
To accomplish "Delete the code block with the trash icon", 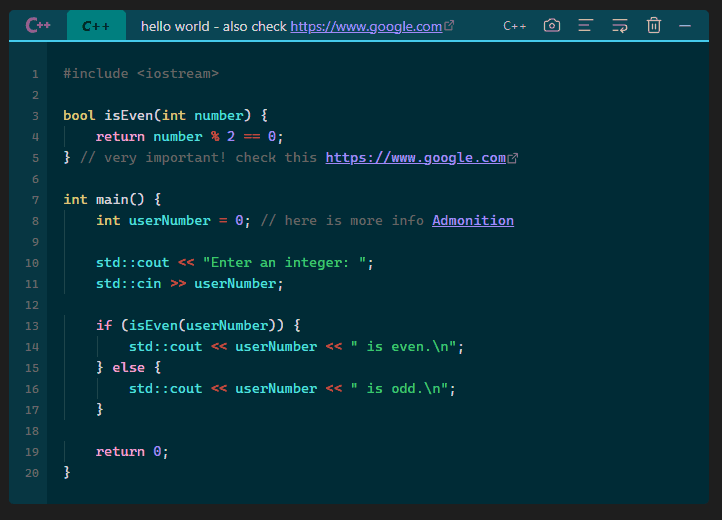I will pyautogui.click(x=654, y=26).
